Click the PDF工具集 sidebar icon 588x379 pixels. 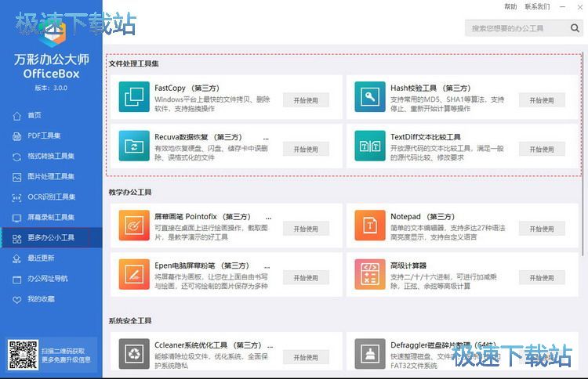tap(17, 136)
